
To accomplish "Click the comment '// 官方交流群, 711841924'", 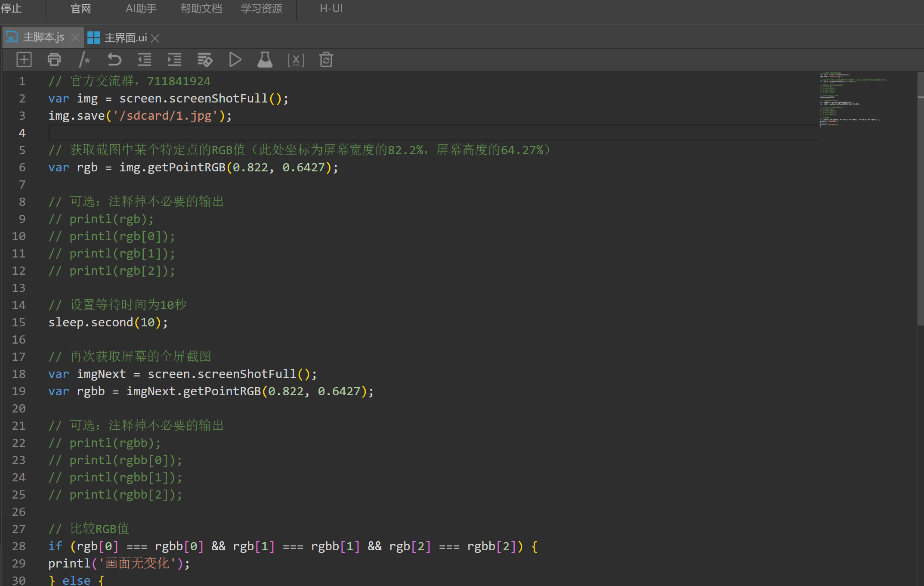I will 130,81.
